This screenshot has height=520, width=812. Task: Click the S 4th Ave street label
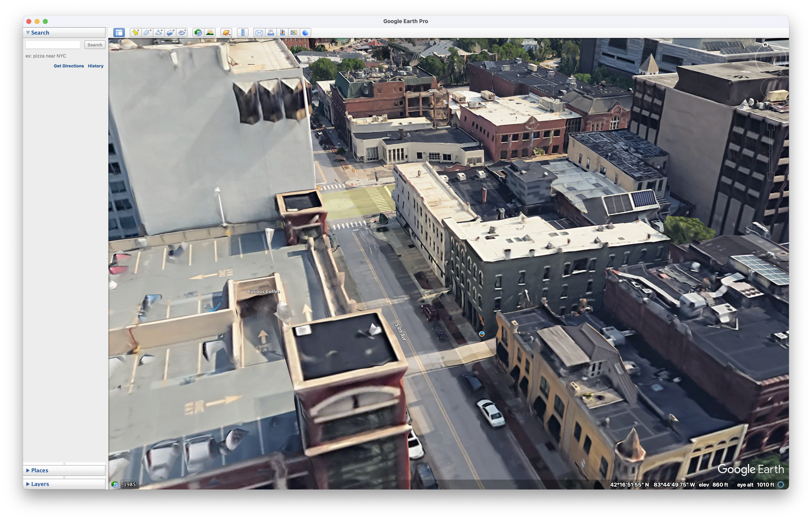pyautogui.click(x=400, y=332)
